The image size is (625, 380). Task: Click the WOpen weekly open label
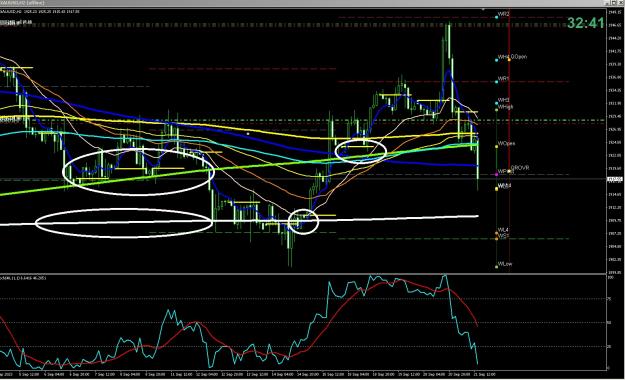tap(506, 144)
